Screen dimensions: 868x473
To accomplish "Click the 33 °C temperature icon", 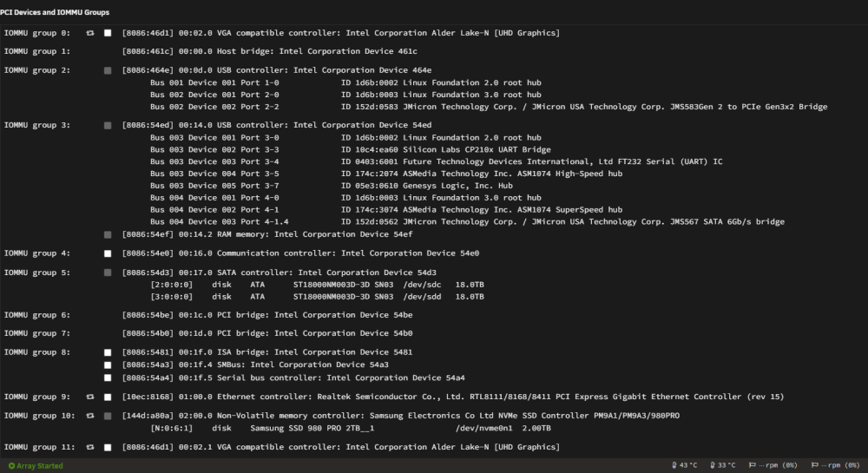I will tap(713, 465).
